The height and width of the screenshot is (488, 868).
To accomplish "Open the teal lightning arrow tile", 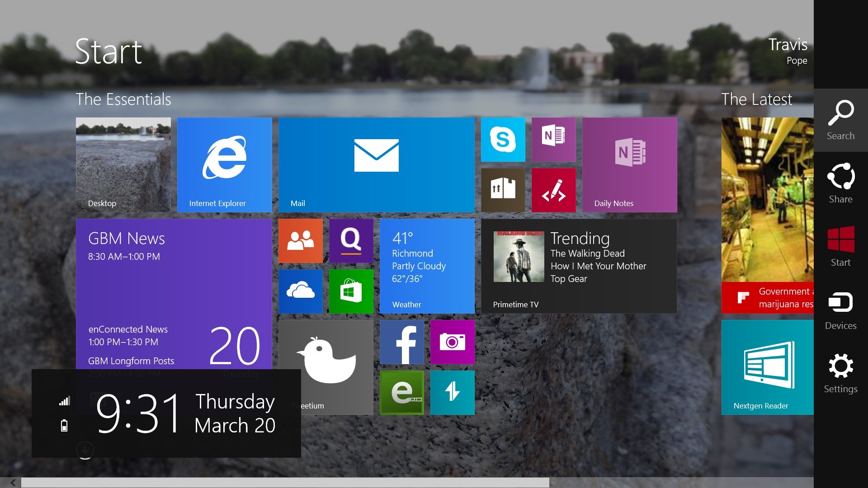I will click(x=453, y=393).
